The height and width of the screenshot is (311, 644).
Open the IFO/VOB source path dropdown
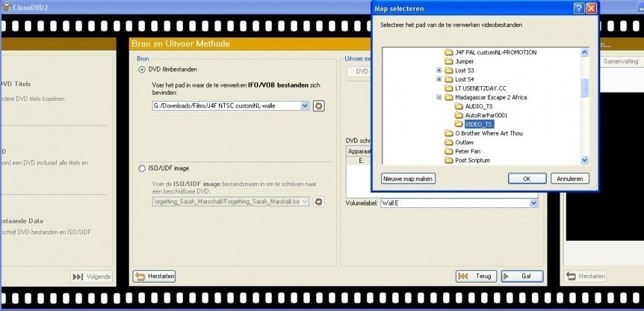pyautogui.click(x=305, y=106)
